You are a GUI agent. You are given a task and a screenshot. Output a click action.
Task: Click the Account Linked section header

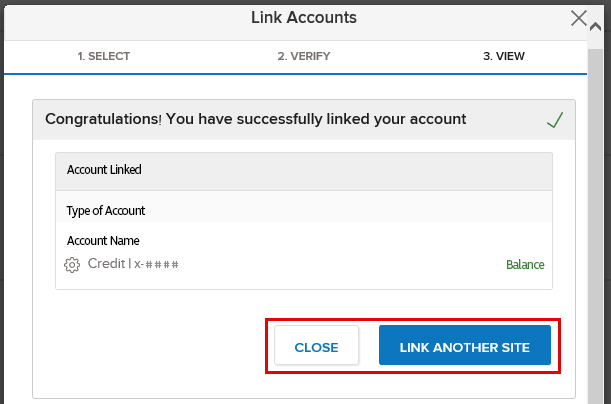(104, 170)
